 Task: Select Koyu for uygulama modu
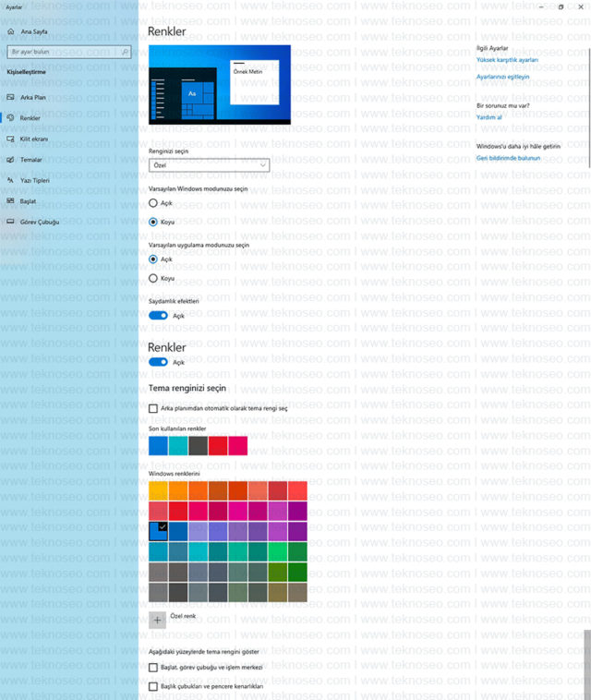tap(153, 278)
